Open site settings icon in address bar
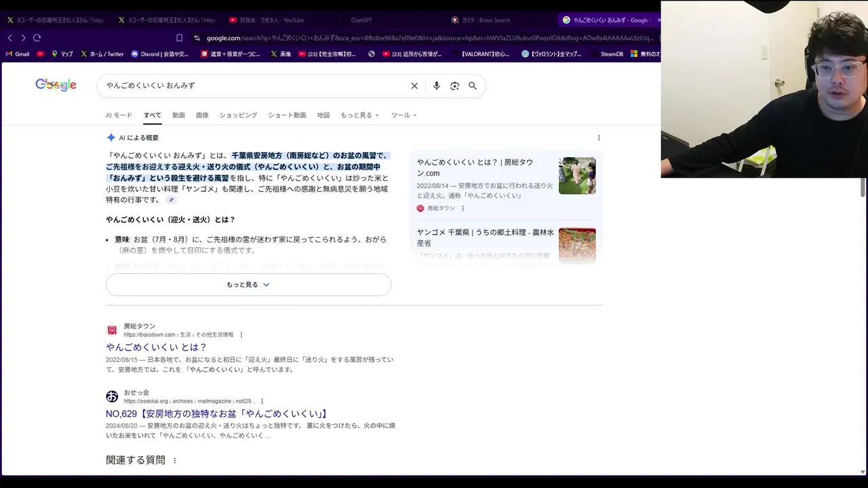This screenshot has height=488, width=868. pos(197,38)
